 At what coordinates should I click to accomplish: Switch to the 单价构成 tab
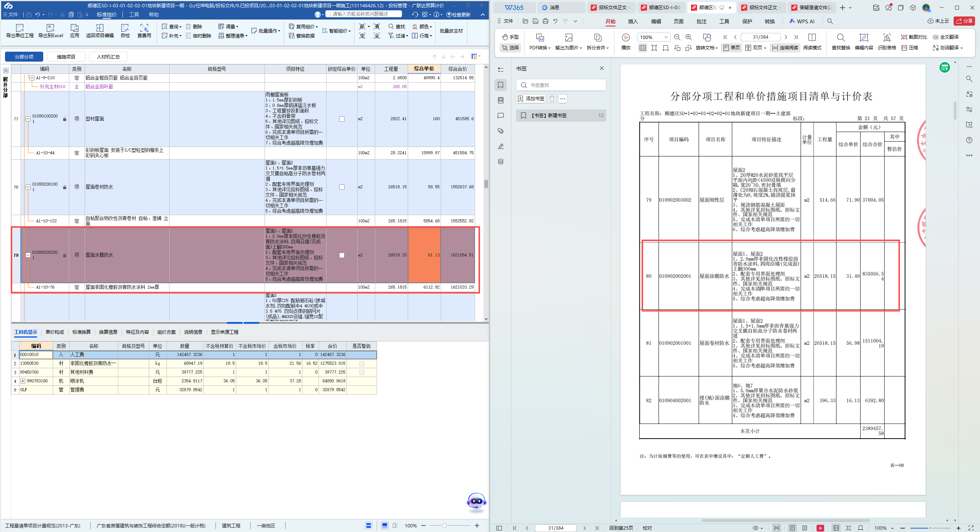pyautogui.click(x=55, y=332)
